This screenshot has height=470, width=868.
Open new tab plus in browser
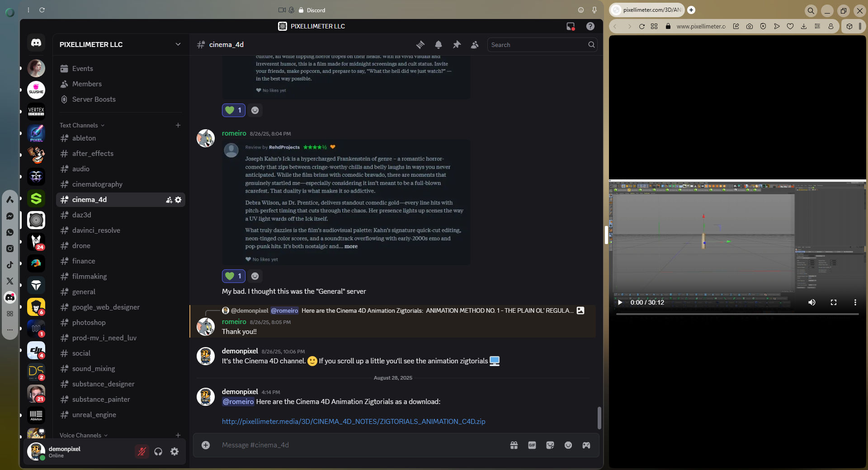691,10
